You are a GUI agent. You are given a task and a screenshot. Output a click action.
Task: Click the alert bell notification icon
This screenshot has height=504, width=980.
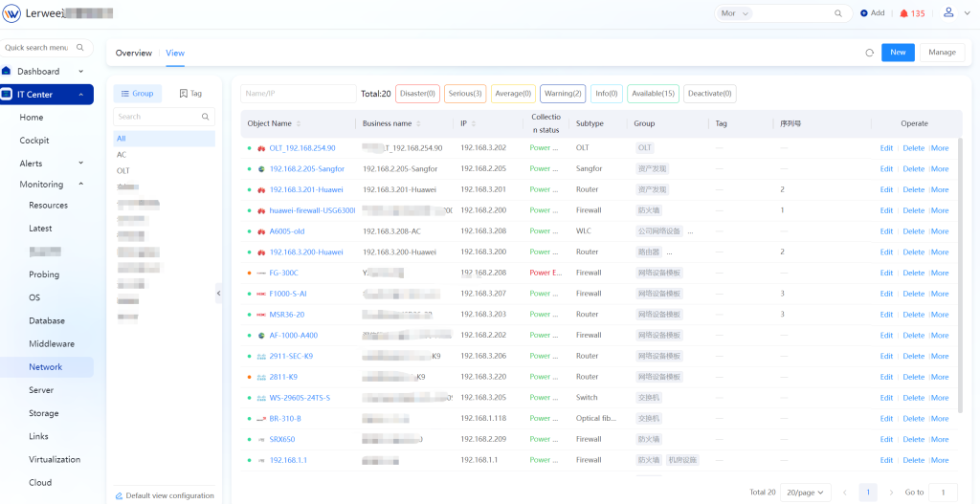pyautogui.click(x=904, y=13)
